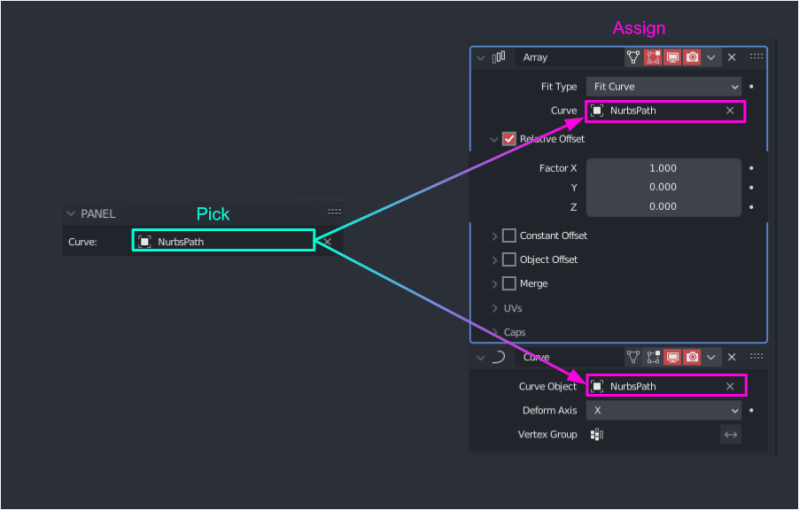Viewport: 799px width, 510px height.
Task: Animate the Factor X property dot
Action: 751,168
